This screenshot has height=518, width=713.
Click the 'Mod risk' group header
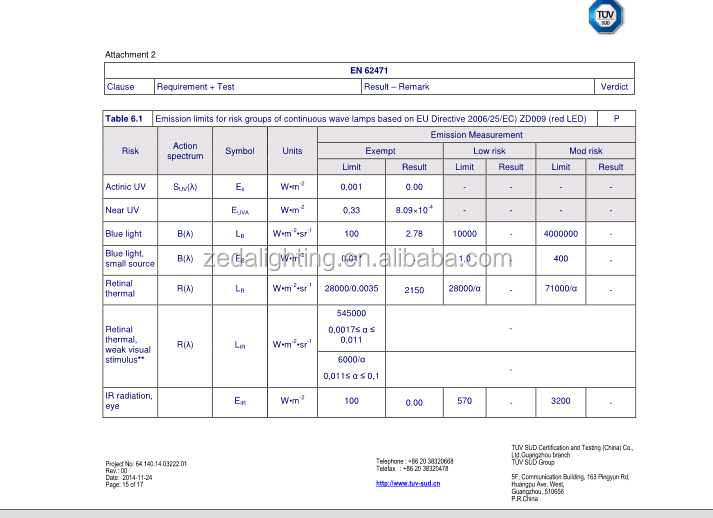coord(586,151)
